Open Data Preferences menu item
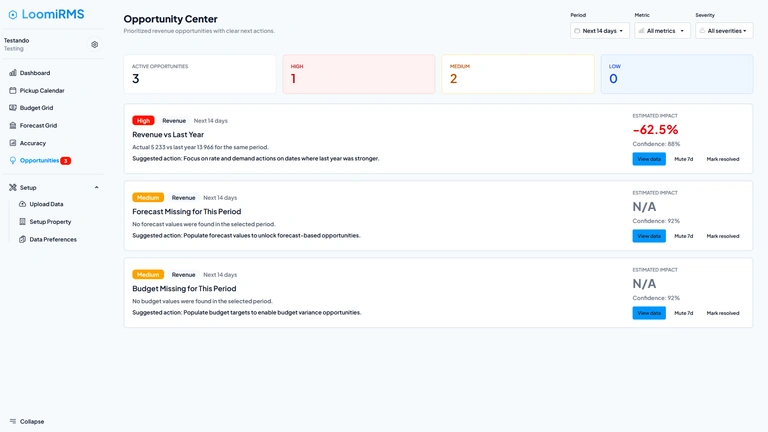Image resolution: width=768 pixels, height=432 pixels. (53, 240)
